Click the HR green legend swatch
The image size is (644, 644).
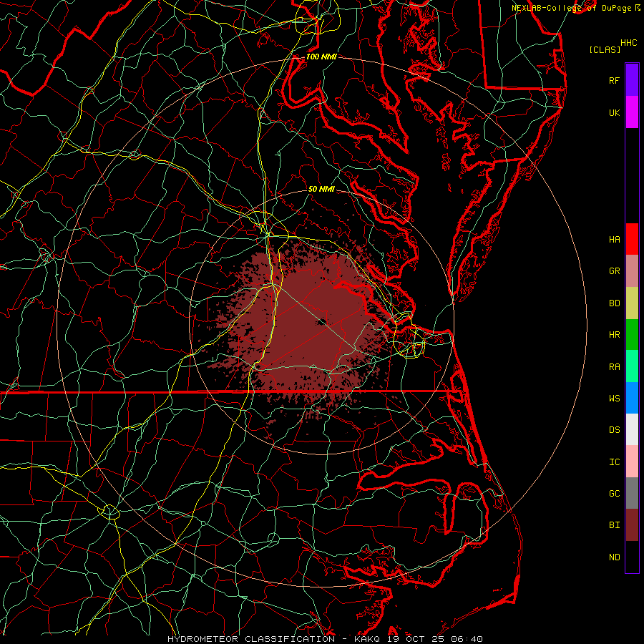click(632, 335)
